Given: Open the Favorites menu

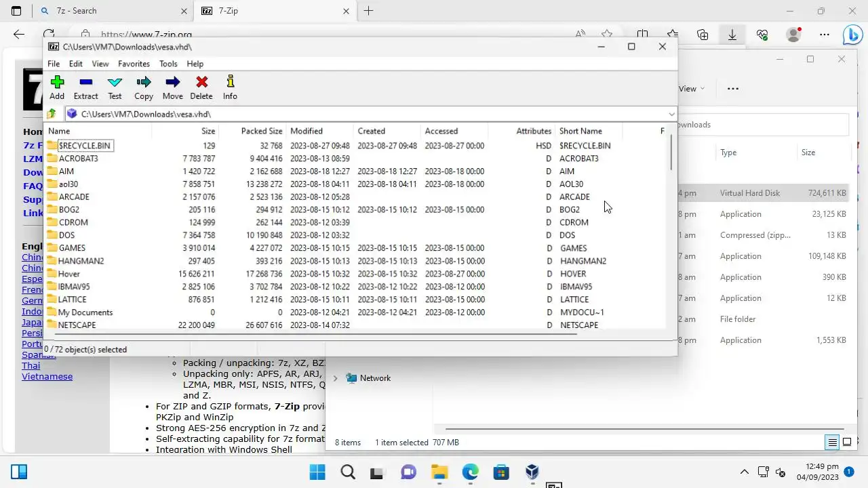Looking at the screenshot, I should [x=134, y=64].
